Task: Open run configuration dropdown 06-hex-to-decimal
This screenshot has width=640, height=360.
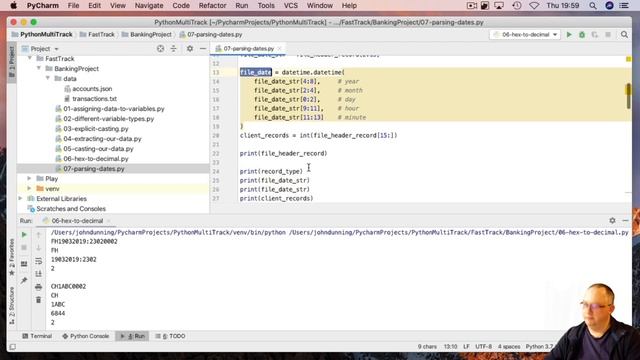Action: pos(525,35)
